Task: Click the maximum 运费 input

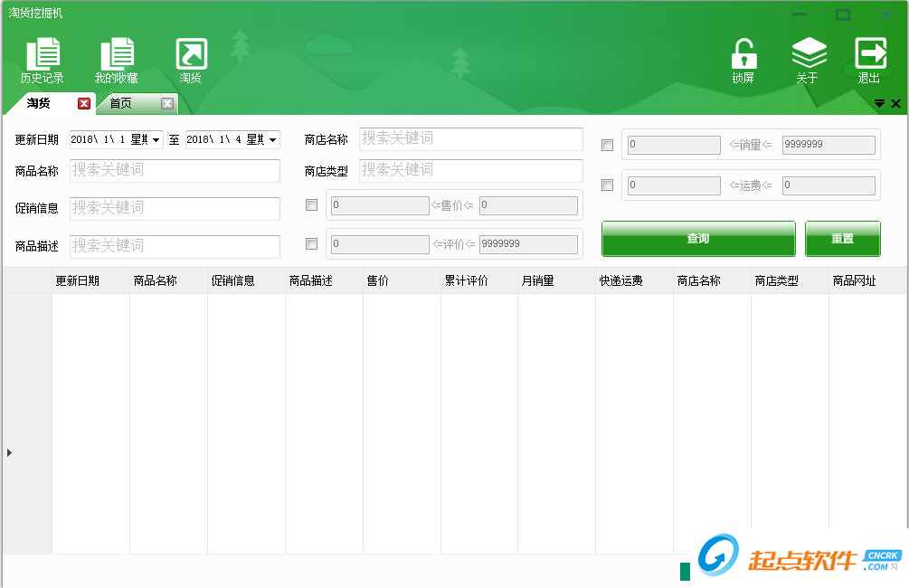Action: (x=829, y=185)
